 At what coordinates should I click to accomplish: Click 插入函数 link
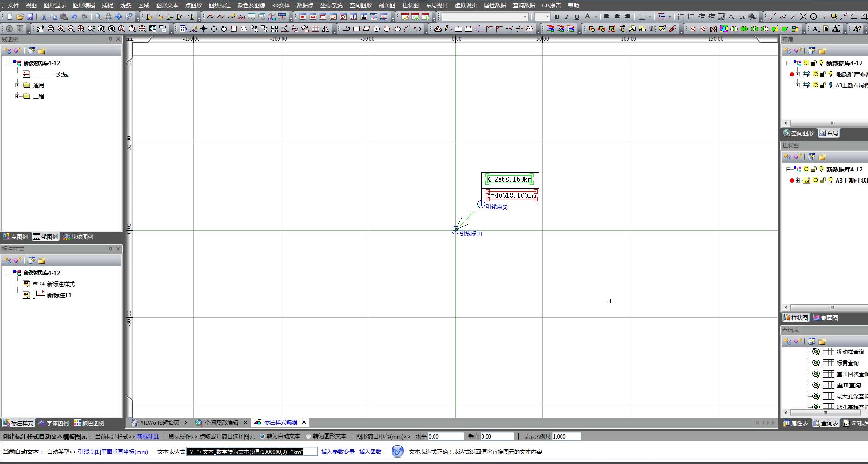point(370,452)
